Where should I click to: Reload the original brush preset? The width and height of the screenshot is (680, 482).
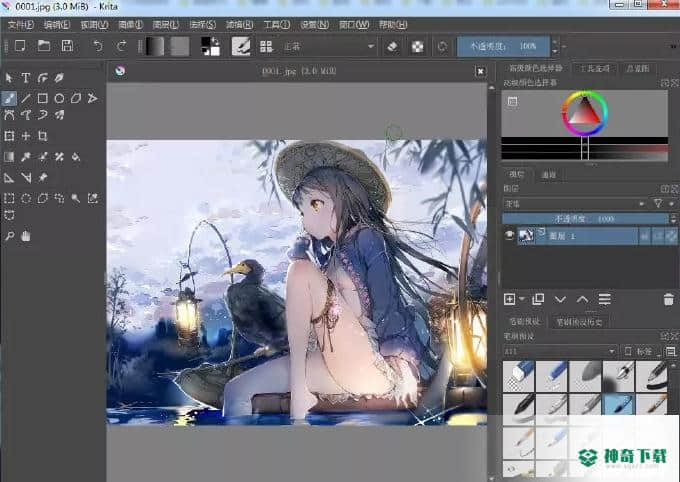coord(442,46)
